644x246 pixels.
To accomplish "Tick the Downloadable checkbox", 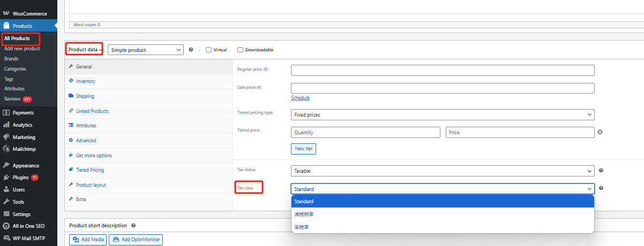I will click(x=241, y=50).
